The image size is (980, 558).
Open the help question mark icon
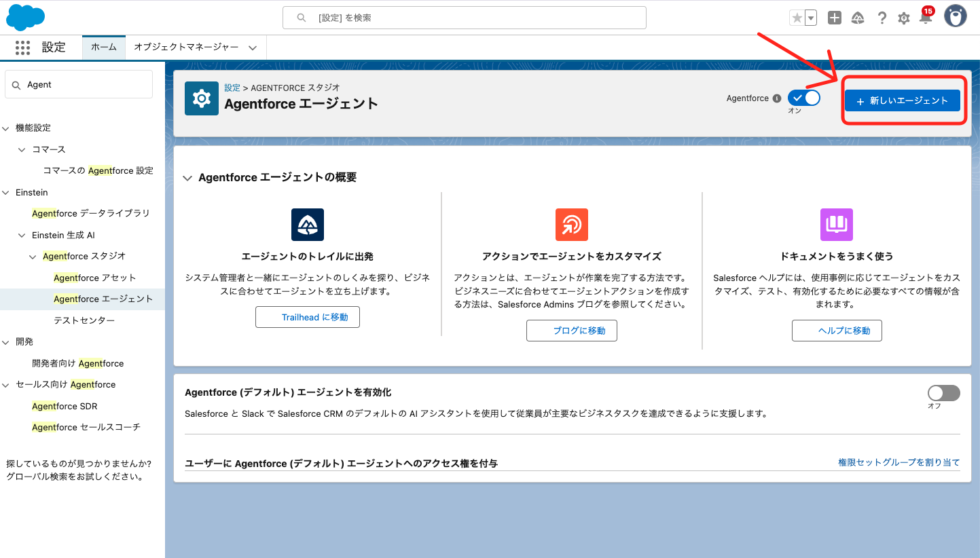coord(882,18)
